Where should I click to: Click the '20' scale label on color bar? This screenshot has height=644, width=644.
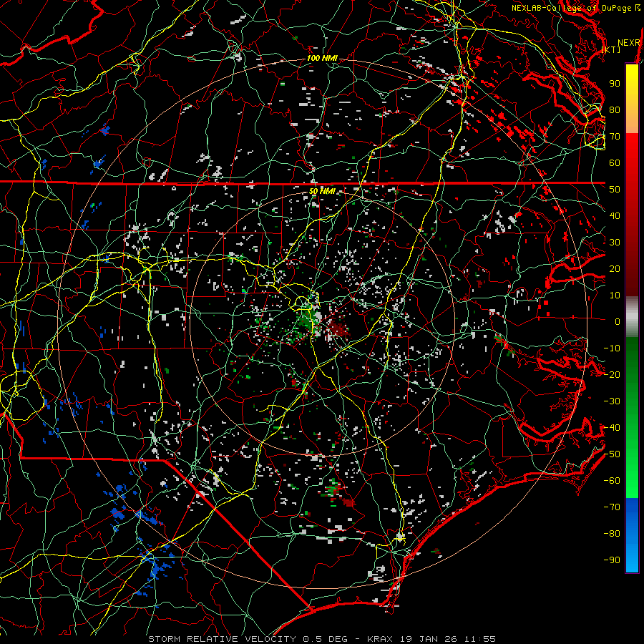tap(615, 268)
